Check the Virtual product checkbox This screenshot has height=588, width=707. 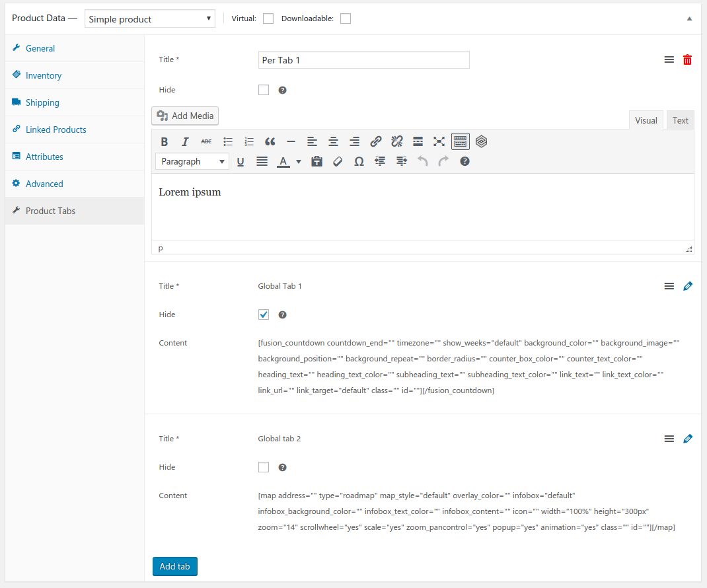[x=268, y=19]
